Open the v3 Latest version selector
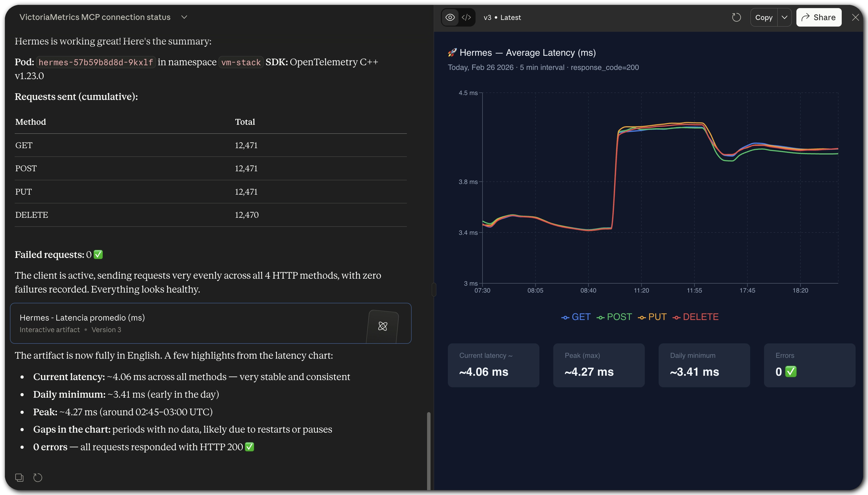The width and height of the screenshot is (868, 495). click(x=502, y=17)
